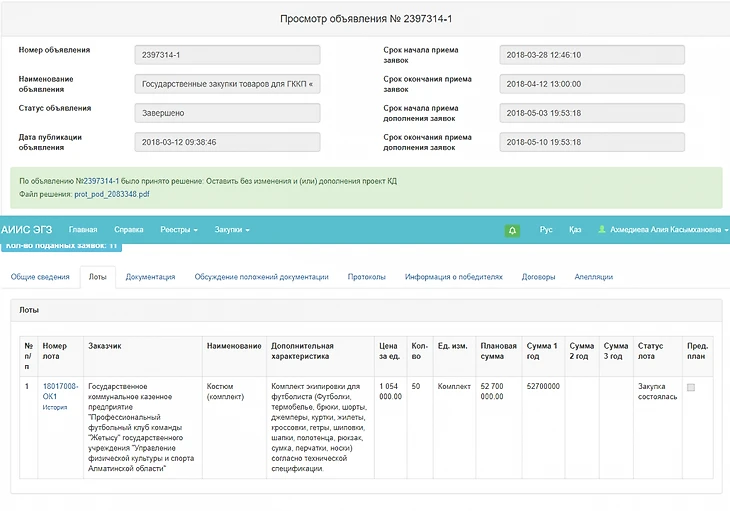Click the Номер объявления input field
The width and height of the screenshot is (730, 511).
coord(227,55)
